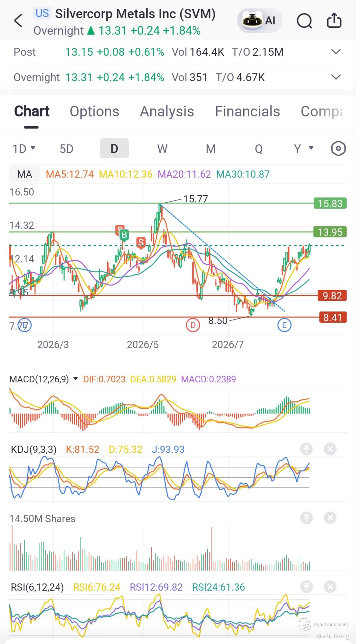This screenshot has width=356, height=644.
Task: Tap the 9.82 red support price tag
Action: [x=332, y=296]
